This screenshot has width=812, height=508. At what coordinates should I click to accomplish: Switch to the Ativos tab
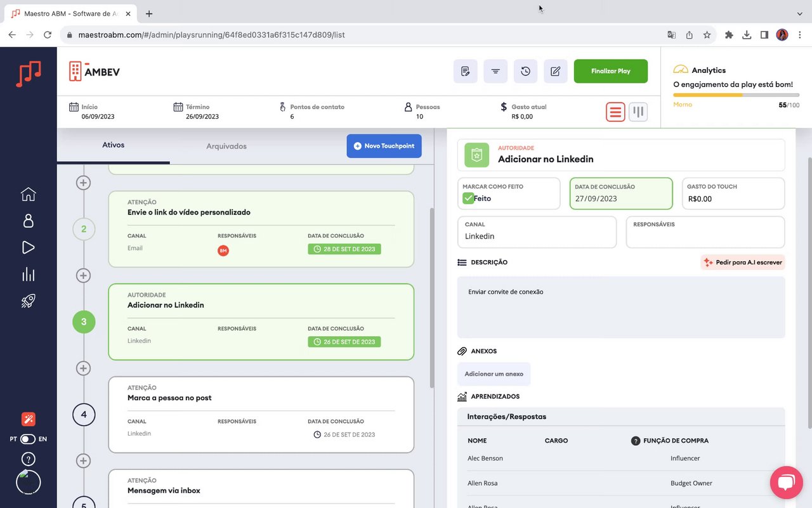pyautogui.click(x=114, y=145)
